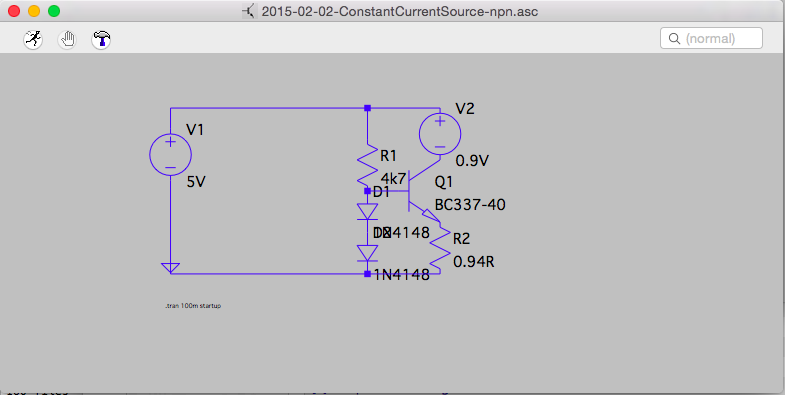Select voltage source V1 symbol
This screenshot has width=785, height=395.
(170, 155)
